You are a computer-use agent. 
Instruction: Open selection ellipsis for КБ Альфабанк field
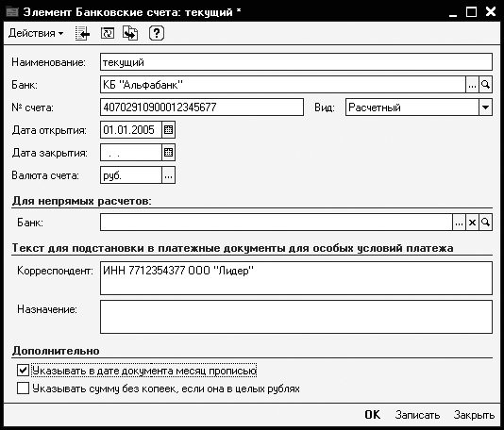pos(472,85)
